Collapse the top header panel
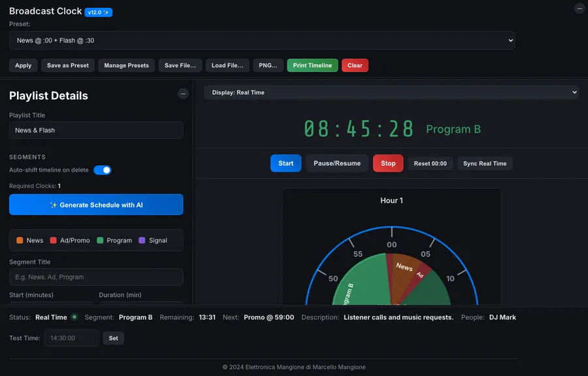Viewport: 588px width, 376px height. [x=580, y=8]
